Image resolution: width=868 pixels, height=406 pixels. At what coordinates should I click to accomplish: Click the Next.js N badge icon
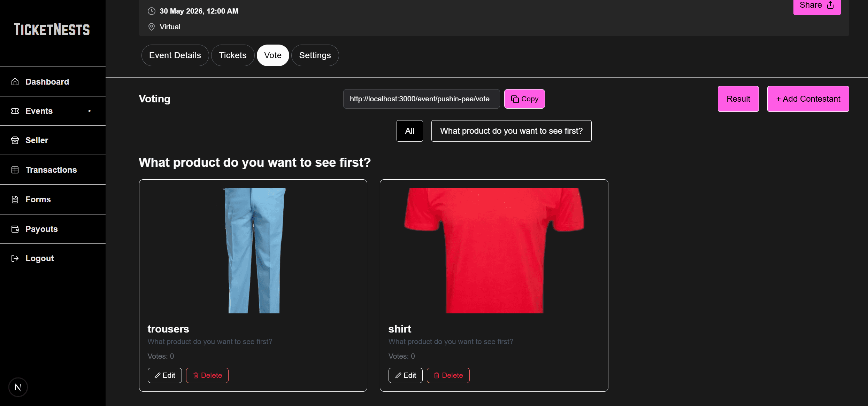18,387
